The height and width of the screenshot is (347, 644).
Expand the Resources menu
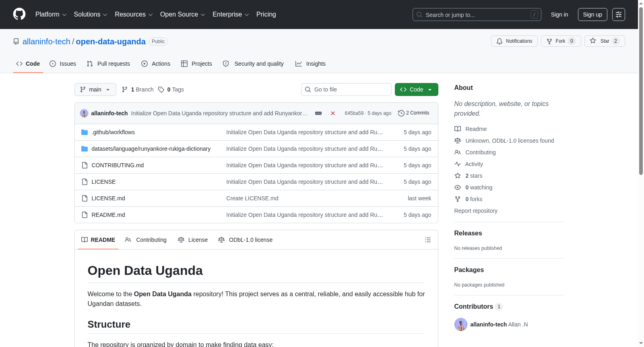coord(134,15)
